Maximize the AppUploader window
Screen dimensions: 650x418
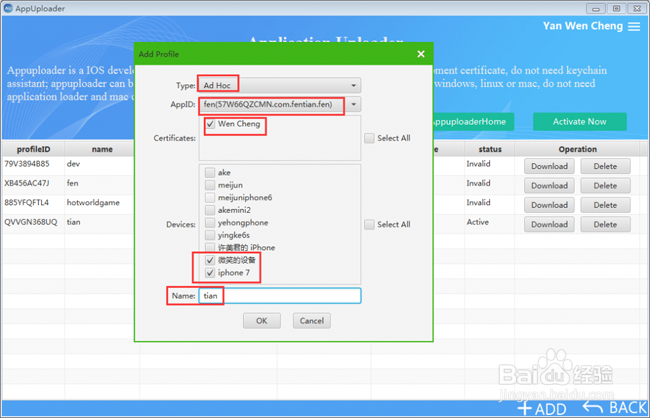point(617,8)
